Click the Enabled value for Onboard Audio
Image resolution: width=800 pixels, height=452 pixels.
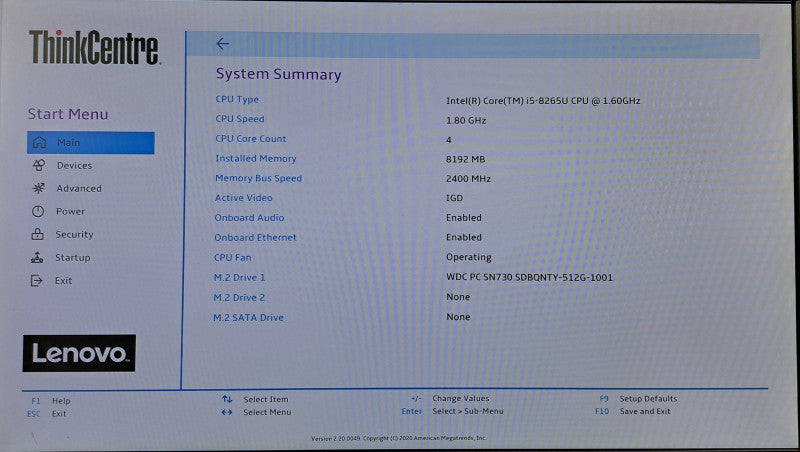pyautogui.click(x=463, y=217)
